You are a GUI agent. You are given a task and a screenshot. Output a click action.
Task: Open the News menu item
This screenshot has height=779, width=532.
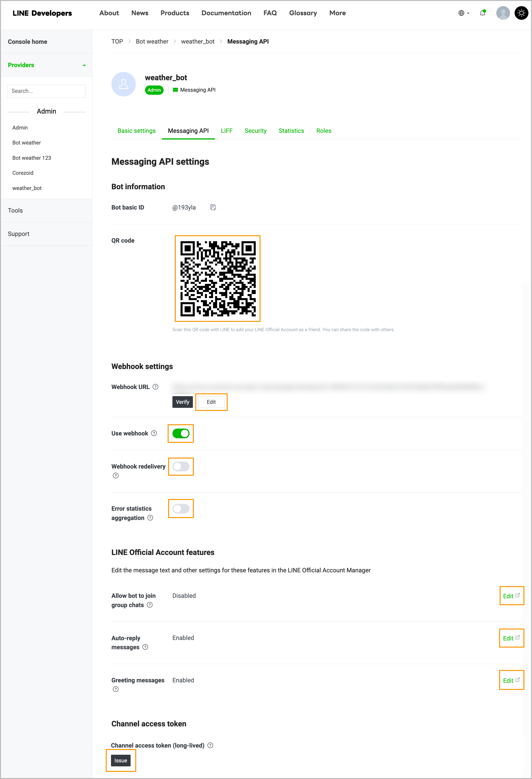coord(140,13)
